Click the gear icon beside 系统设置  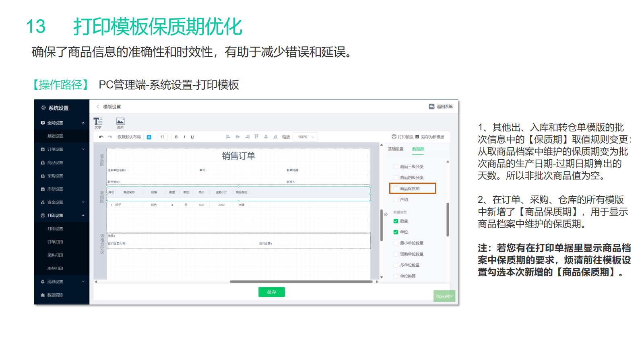(43, 108)
